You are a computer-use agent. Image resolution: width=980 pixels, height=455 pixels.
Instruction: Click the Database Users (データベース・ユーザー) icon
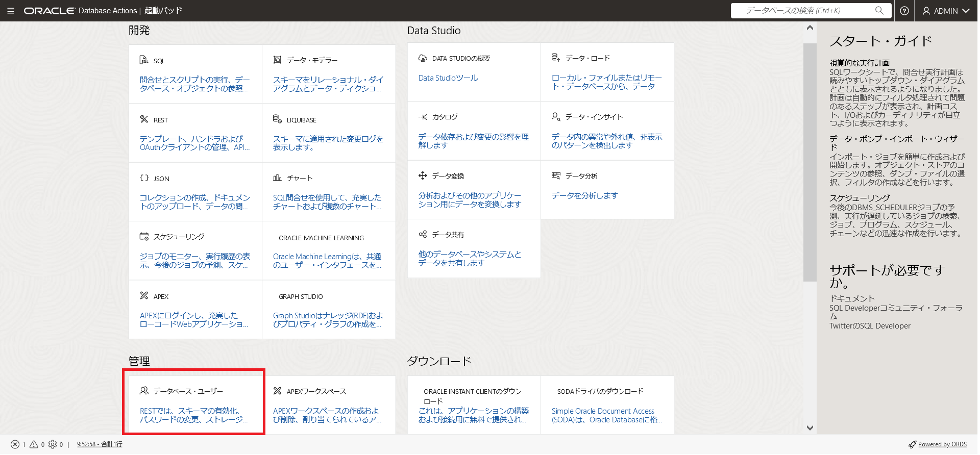144,391
